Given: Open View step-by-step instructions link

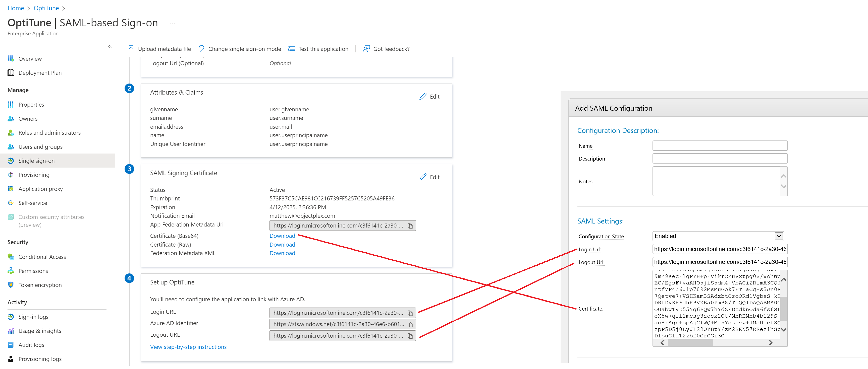Looking at the screenshot, I should coord(188,347).
